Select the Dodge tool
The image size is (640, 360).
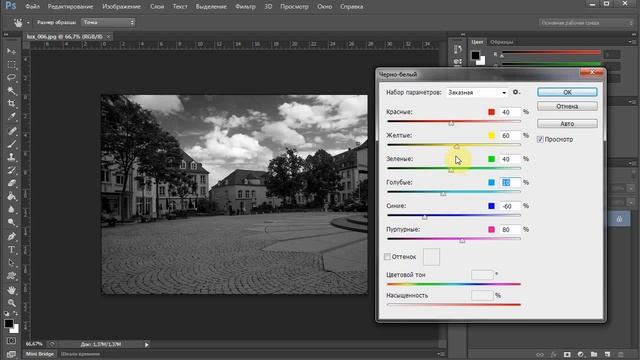click(x=11, y=222)
